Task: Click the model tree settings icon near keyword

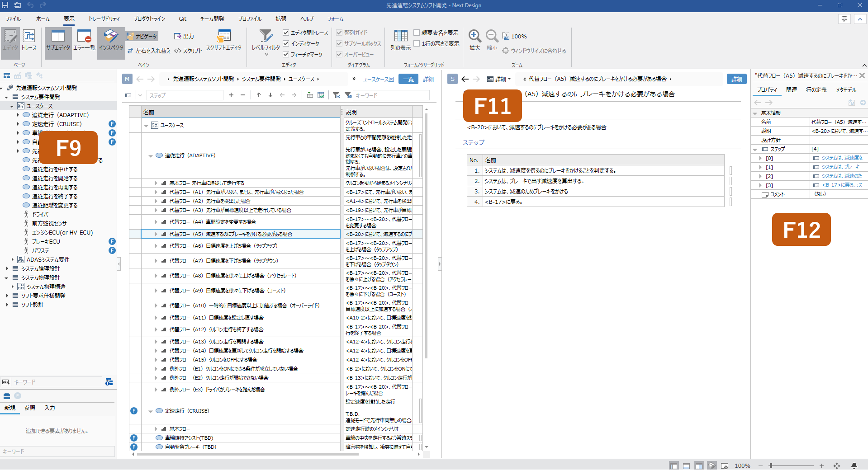Action: click(x=109, y=382)
